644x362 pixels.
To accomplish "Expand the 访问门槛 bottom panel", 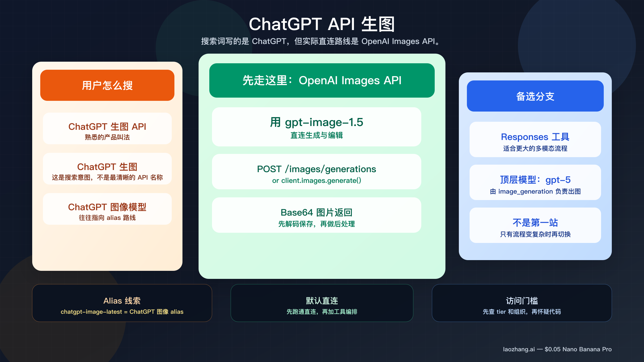I will click(x=522, y=303).
